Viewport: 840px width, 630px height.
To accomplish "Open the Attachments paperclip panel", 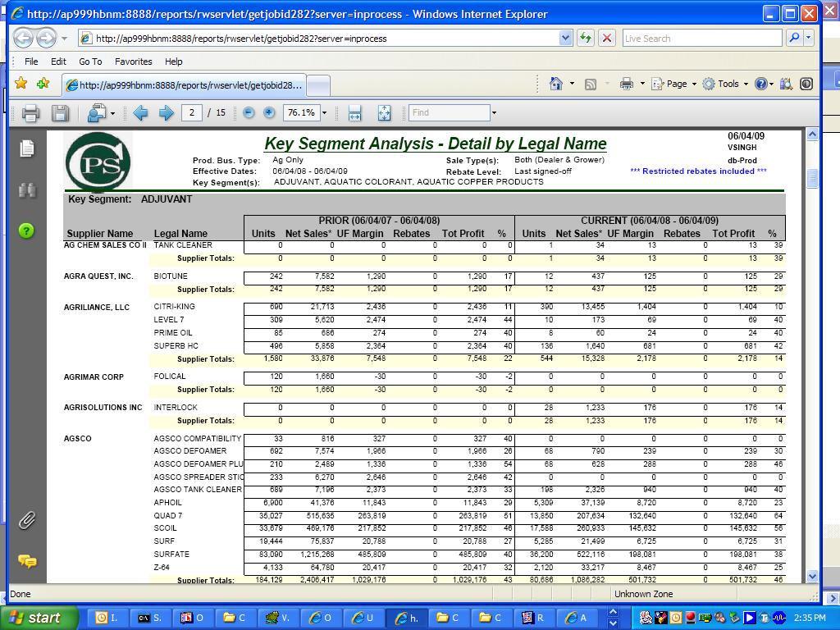I will click(27, 520).
